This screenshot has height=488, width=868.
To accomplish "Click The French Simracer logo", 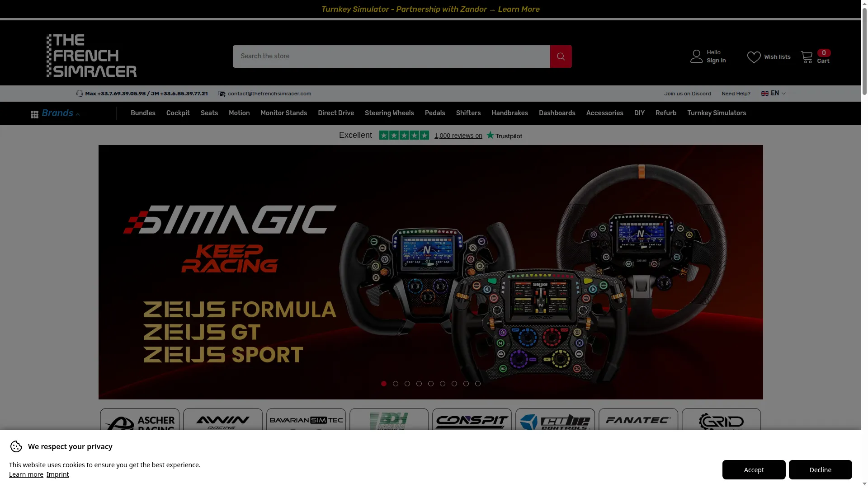I will pyautogui.click(x=91, y=56).
